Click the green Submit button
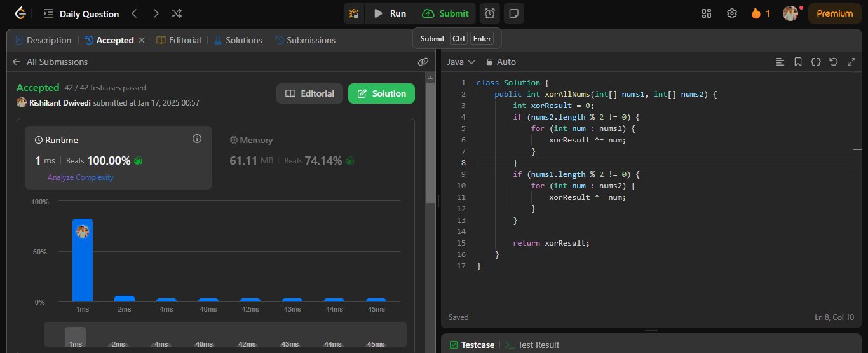This screenshot has width=868, height=353. 446,13
